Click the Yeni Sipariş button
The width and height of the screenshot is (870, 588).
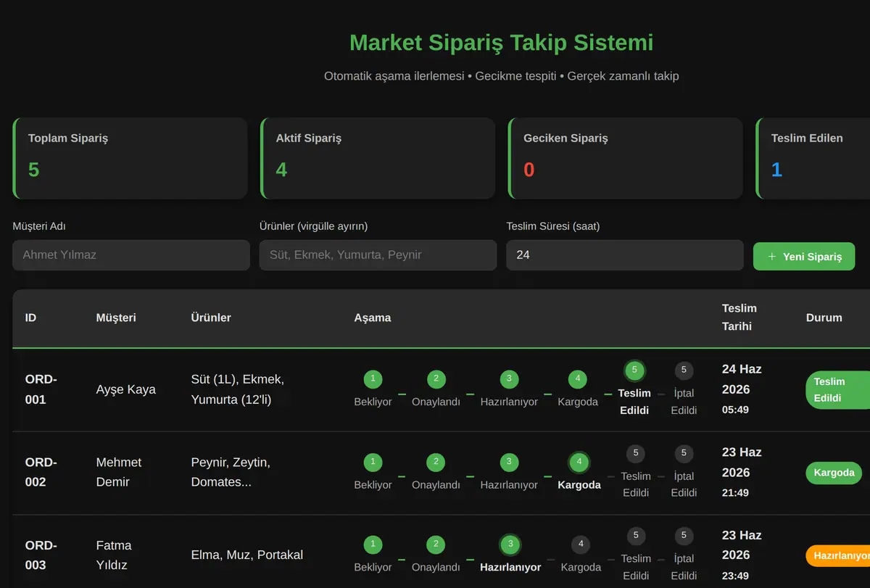click(804, 257)
